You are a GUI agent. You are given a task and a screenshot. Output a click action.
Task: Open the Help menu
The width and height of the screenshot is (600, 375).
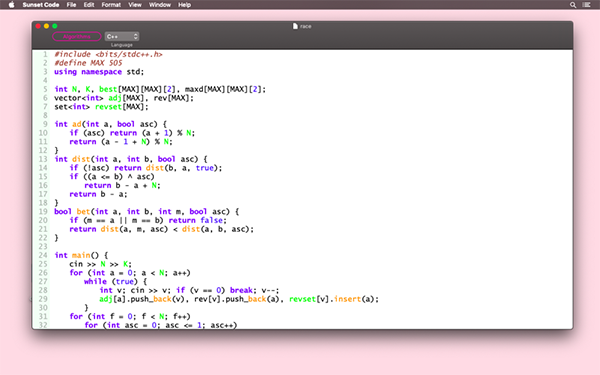coord(184,5)
